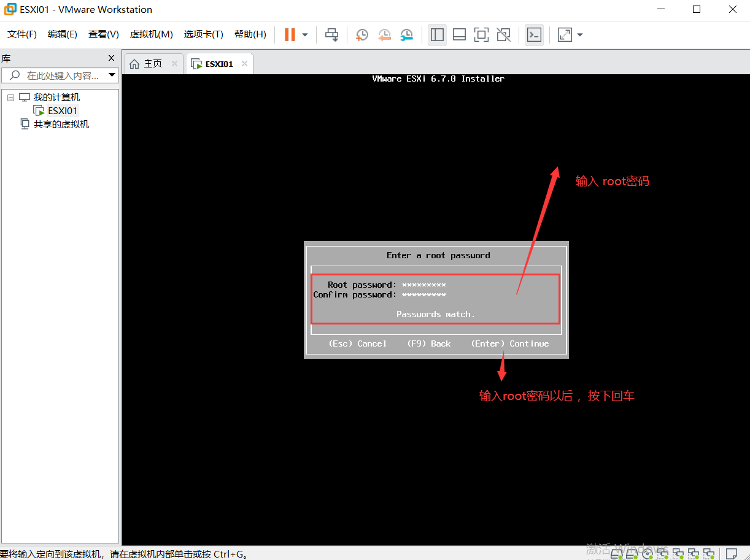Open the snapshot manager
Viewport: 750px width, 560px height.
[406, 35]
